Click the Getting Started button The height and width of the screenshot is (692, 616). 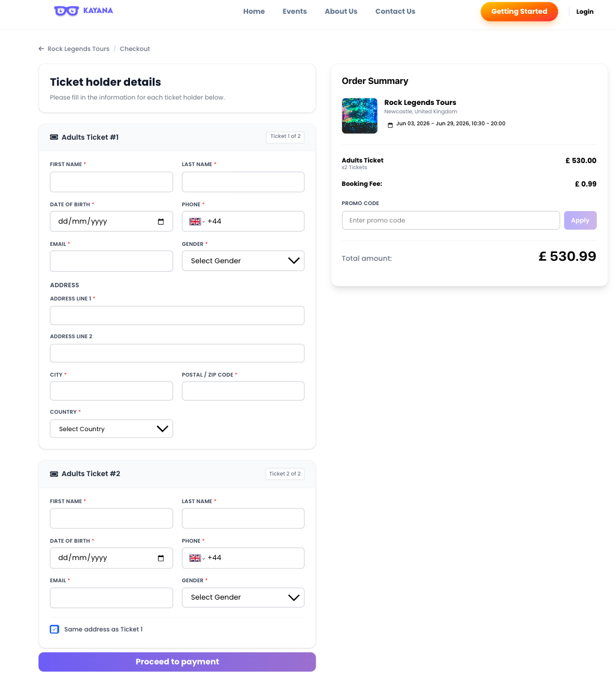519,11
